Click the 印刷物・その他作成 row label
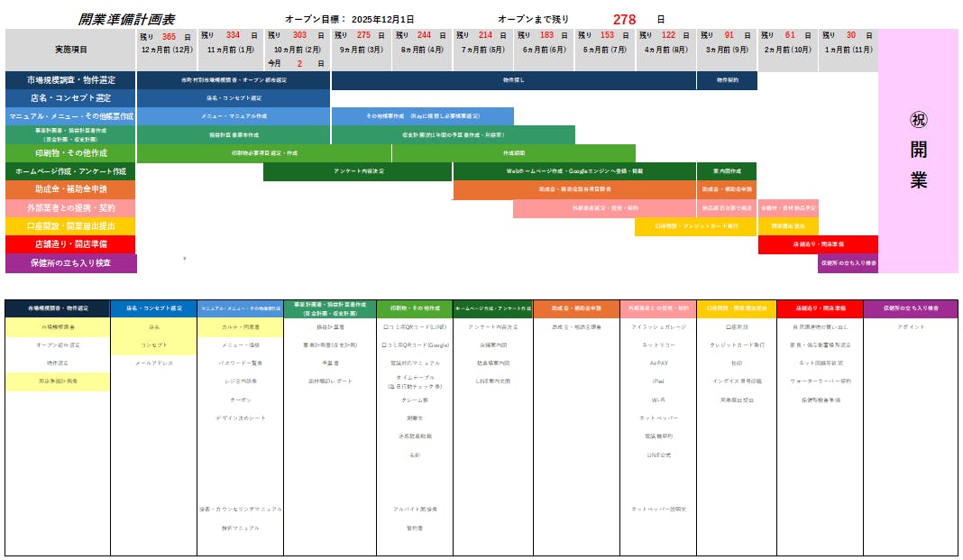Image resolution: width=963 pixels, height=560 pixels. coord(71,153)
